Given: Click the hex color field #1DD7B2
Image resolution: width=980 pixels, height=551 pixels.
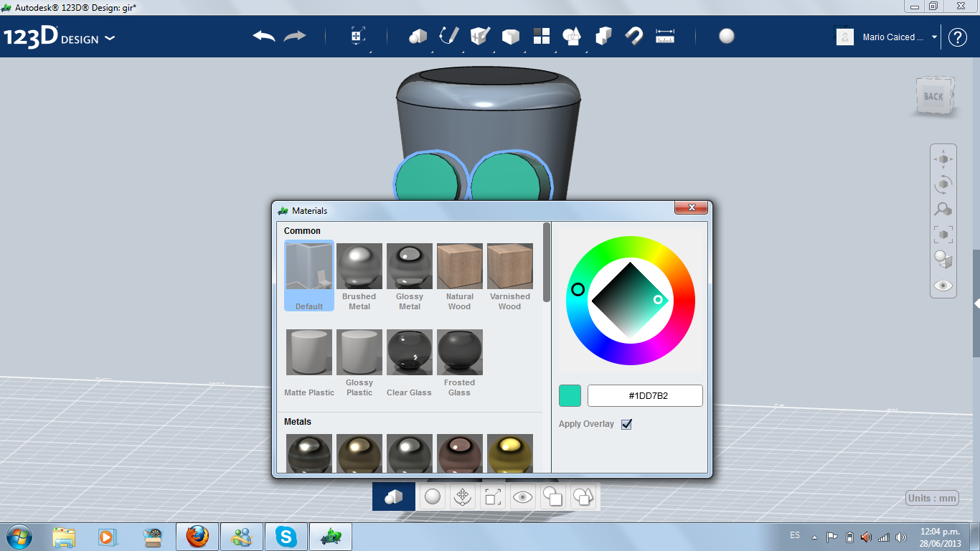Looking at the screenshot, I should (645, 395).
